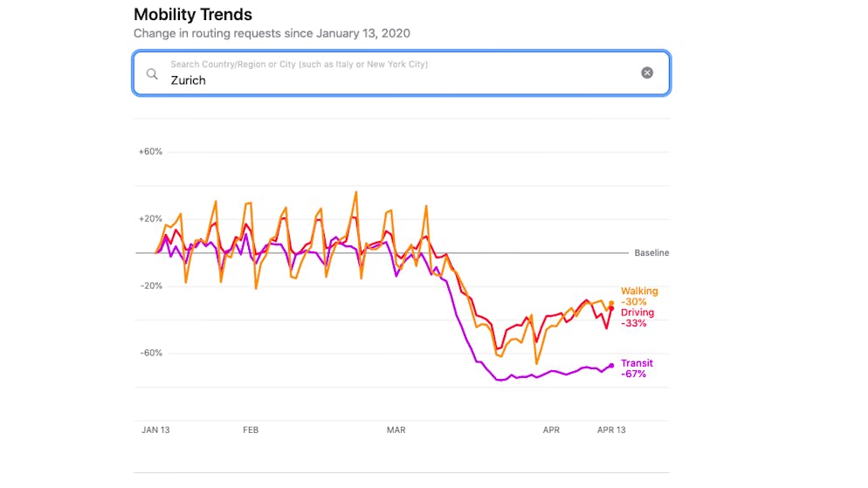Click the -20% axis label
The image size is (868, 488).
click(x=150, y=286)
